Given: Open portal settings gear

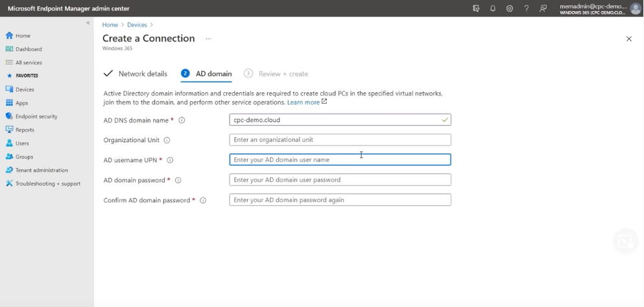Looking at the screenshot, I should (509, 8).
